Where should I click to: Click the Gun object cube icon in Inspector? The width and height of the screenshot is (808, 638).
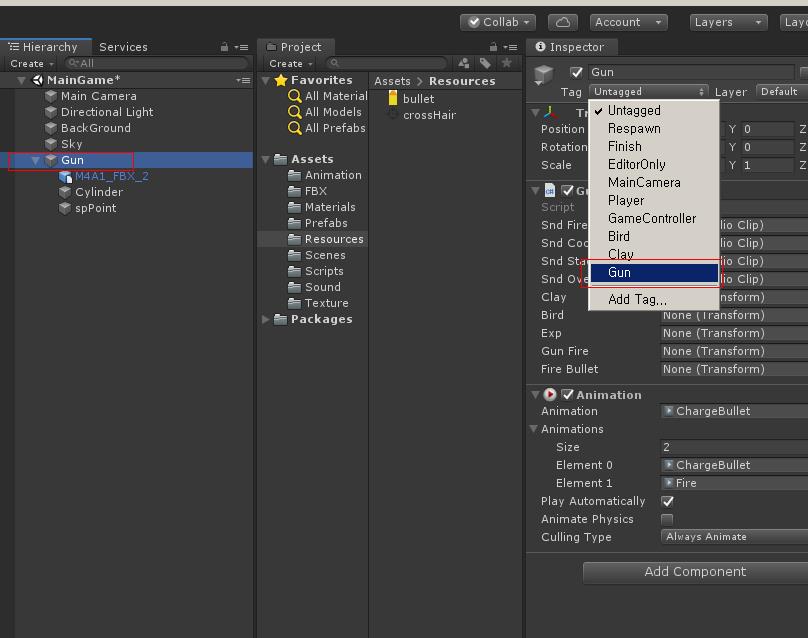pyautogui.click(x=544, y=74)
